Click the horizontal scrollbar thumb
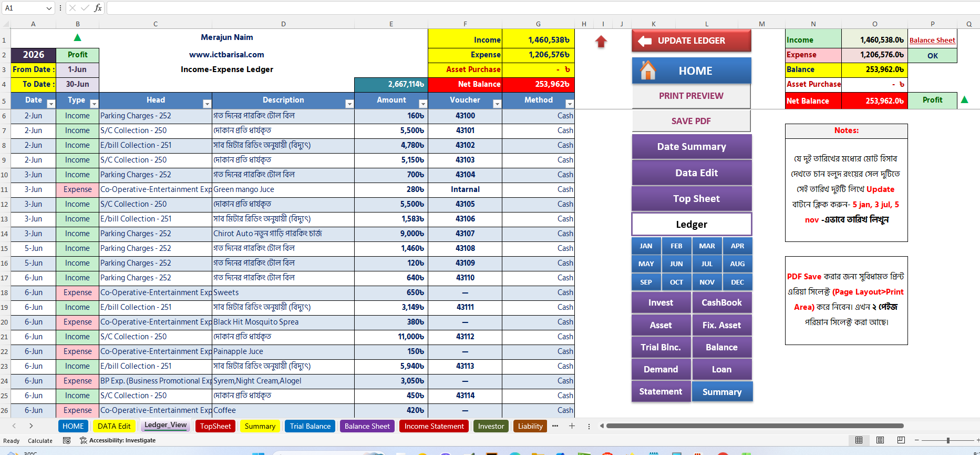Screen dimensions: 980x455 (x=755, y=426)
